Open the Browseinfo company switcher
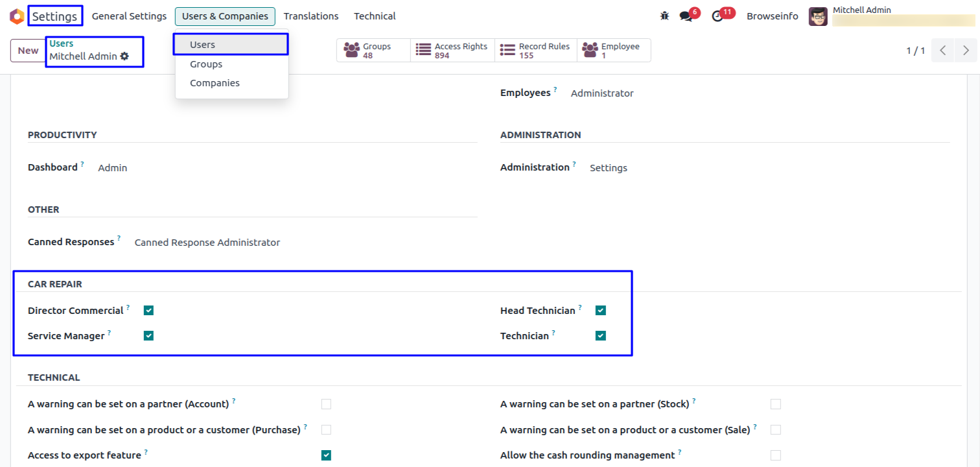The width and height of the screenshot is (980, 467). (773, 16)
